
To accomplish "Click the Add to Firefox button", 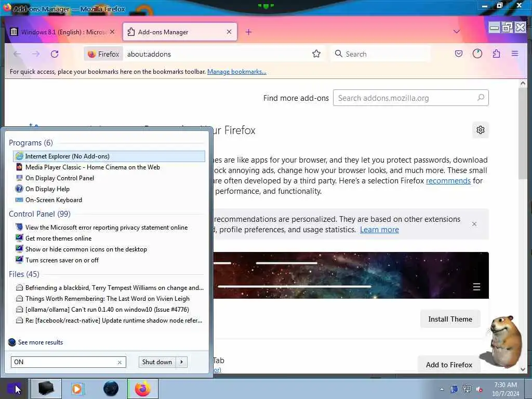I will [x=449, y=364].
